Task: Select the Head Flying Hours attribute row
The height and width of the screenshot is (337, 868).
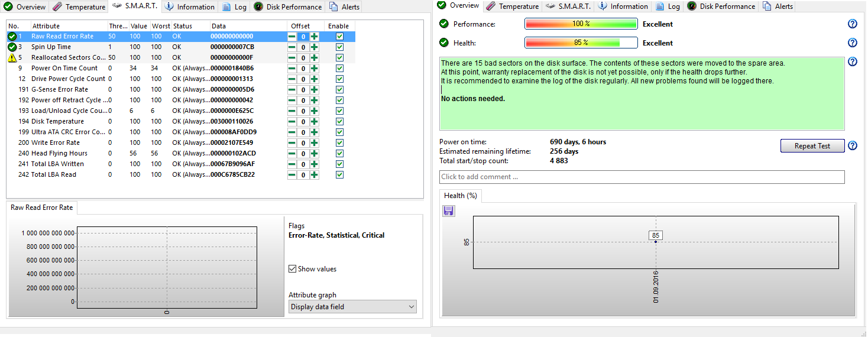Action: (x=181, y=153)
